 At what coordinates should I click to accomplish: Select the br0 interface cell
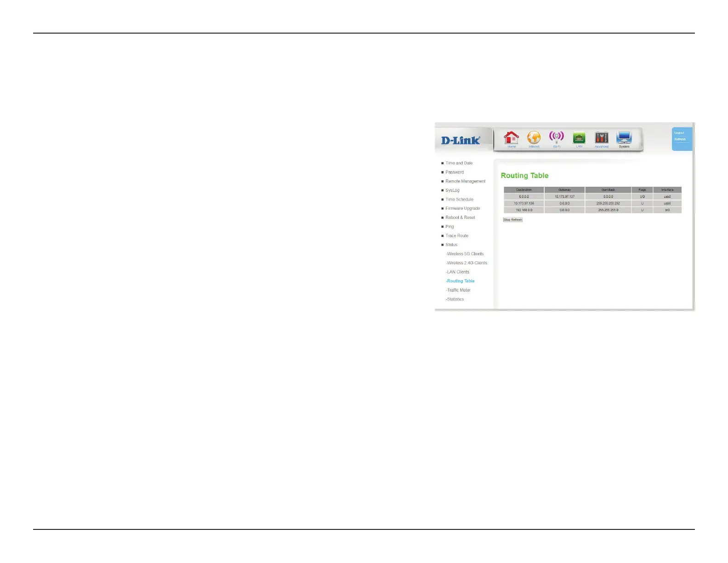(x=667, y=210)
